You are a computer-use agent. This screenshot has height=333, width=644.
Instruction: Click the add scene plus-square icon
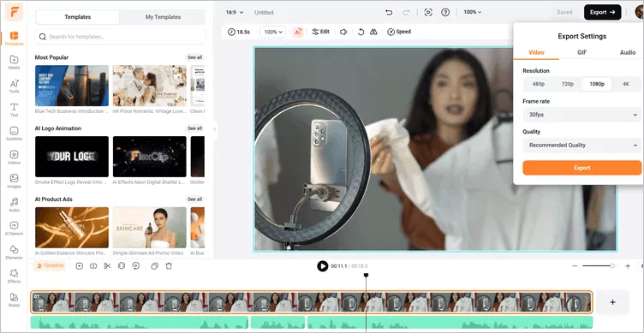80,266
